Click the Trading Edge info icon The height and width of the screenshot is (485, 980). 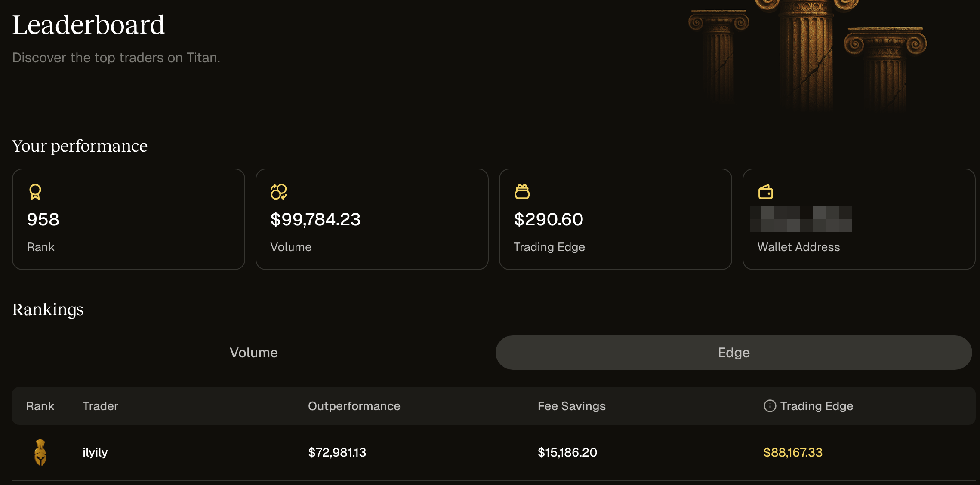point(770,406)
